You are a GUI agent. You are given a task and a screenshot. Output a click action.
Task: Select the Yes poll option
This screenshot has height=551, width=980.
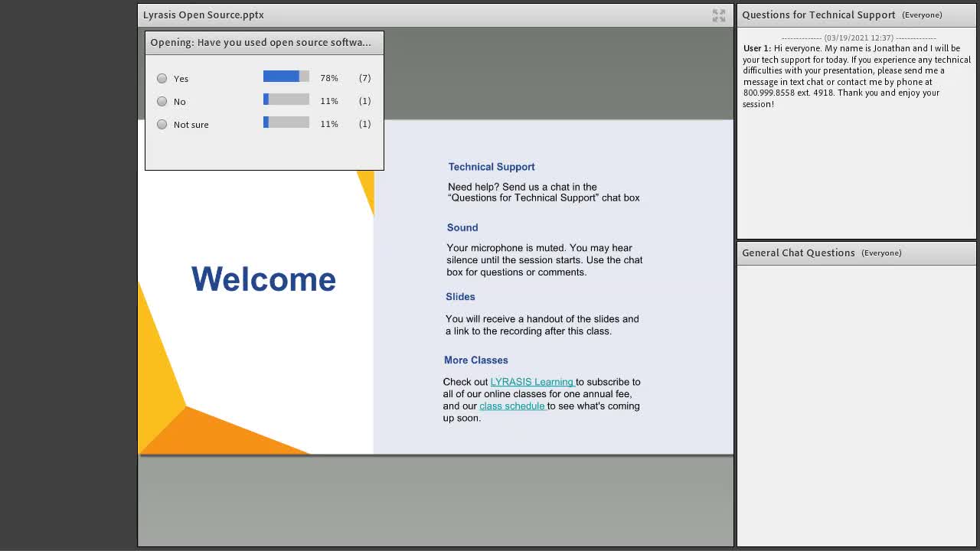pyautogui.click(x=162, y=78)
